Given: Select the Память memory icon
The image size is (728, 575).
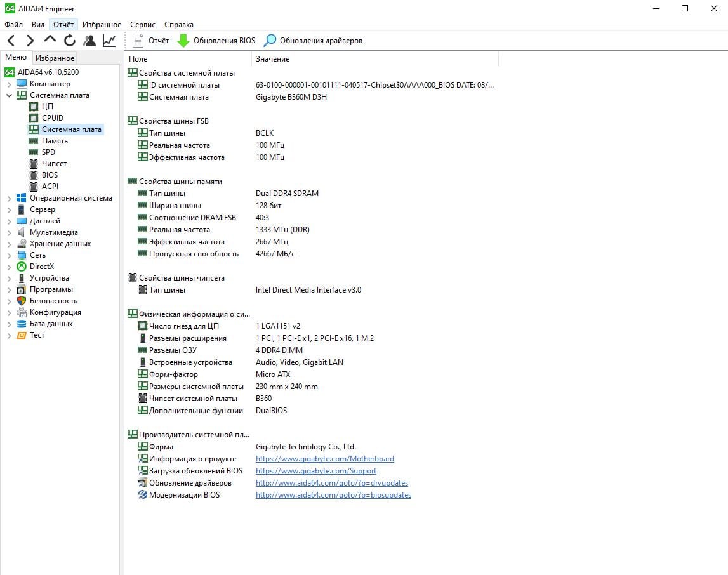Looking at the screenshot, I should tap(34, 141).
